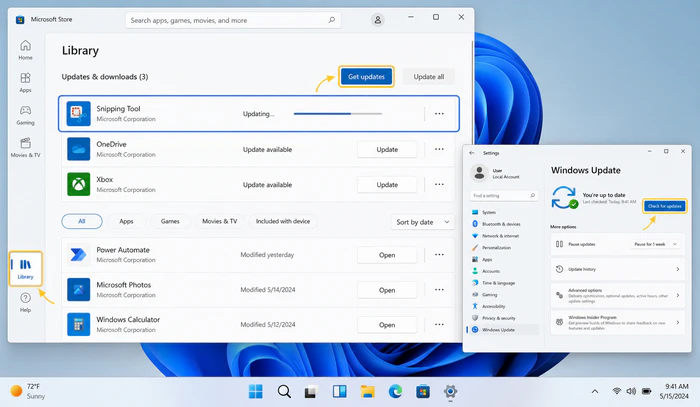Open more options for Microsoft Photos
The width and height of the screenshot is (700, 407).
coord(439,290)
